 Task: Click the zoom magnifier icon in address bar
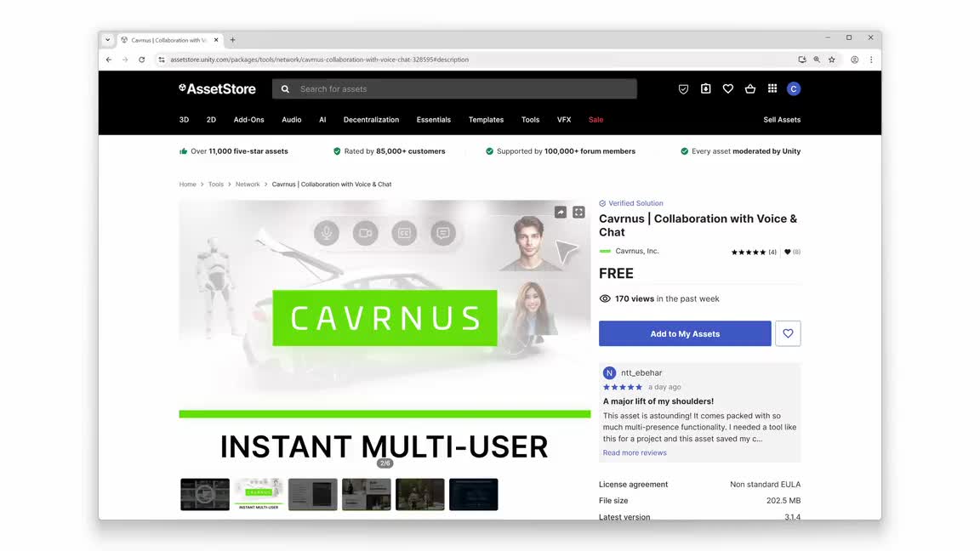point(817,60)
